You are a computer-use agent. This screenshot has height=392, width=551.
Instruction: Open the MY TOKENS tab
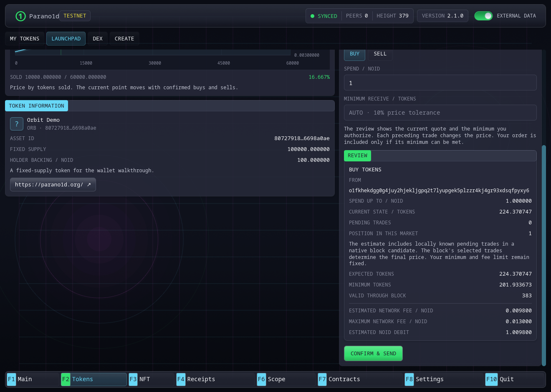tap(25, 39)
